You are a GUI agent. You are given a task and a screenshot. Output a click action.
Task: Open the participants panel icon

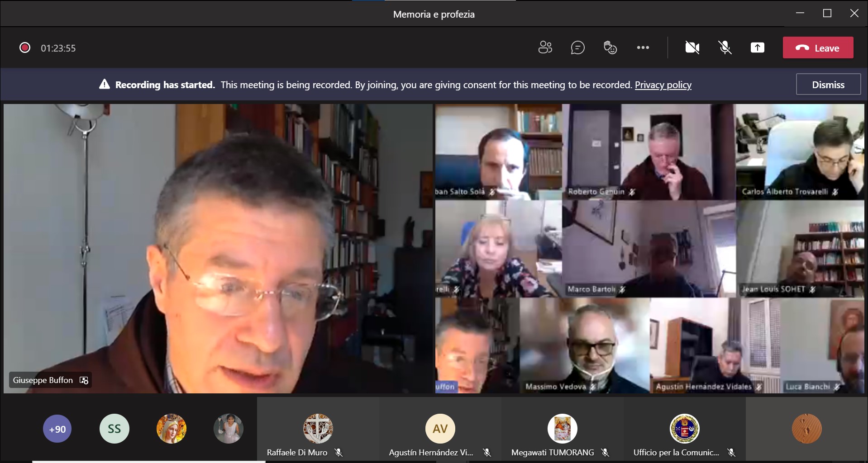pos(545,47)
